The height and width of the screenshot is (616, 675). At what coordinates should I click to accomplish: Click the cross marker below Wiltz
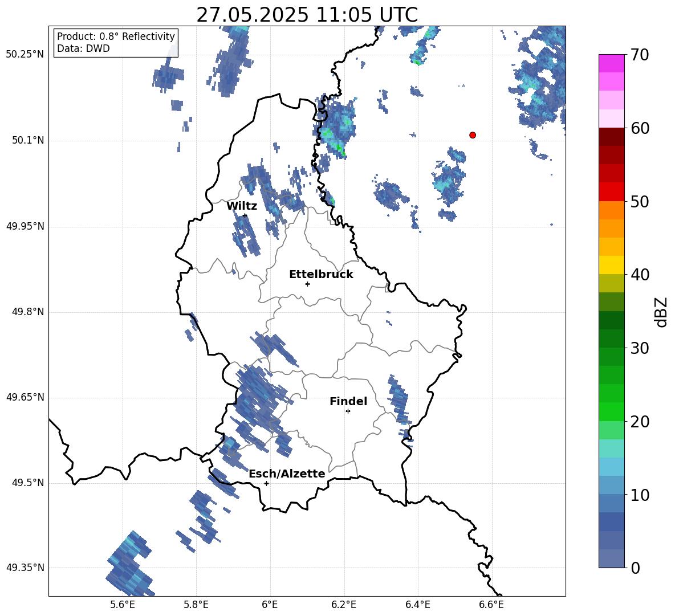point(245,215)
